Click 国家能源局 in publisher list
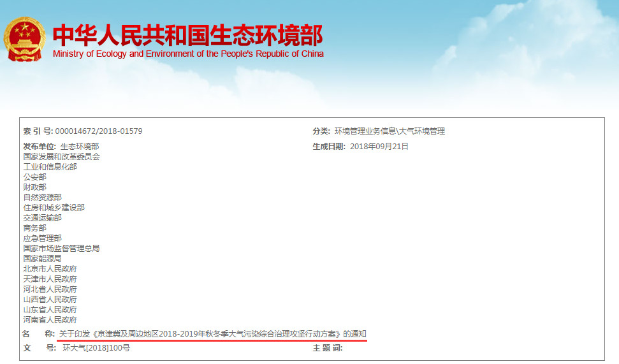The width and height of the screenshot is (619, 364). coord(42,259)
